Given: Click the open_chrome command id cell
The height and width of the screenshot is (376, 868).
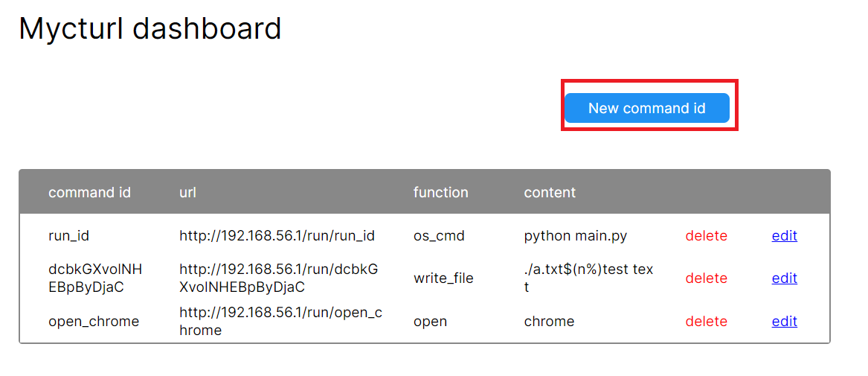Looking at the screenshot, I should (94, 321).
